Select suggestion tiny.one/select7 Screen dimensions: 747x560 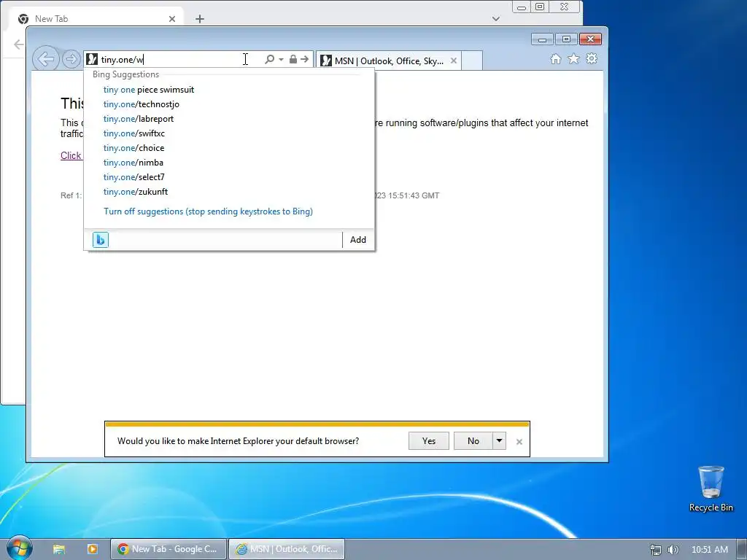tap(134, 177)
